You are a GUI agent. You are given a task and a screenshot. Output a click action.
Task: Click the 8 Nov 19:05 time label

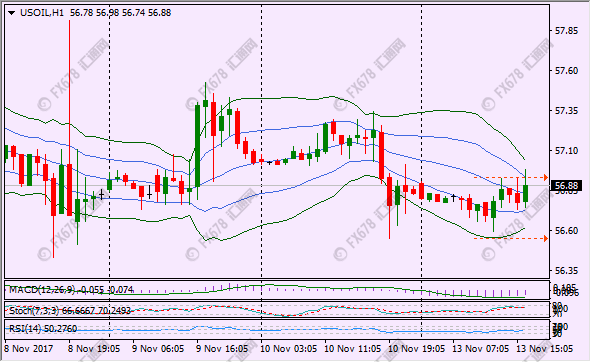pos(94,348)
